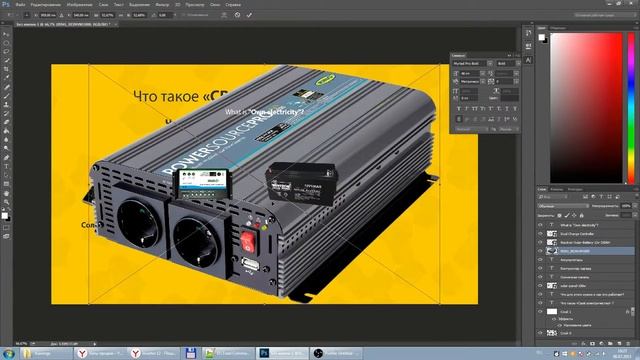Open the Файл menu
This screenshot has width=640, height=360.
[x=20, y=5]
